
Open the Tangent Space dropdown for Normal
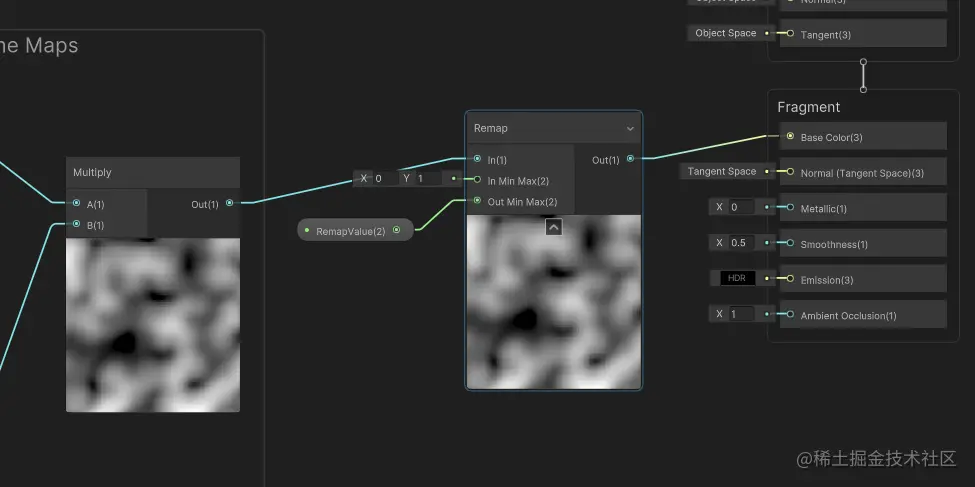[721, 171]
